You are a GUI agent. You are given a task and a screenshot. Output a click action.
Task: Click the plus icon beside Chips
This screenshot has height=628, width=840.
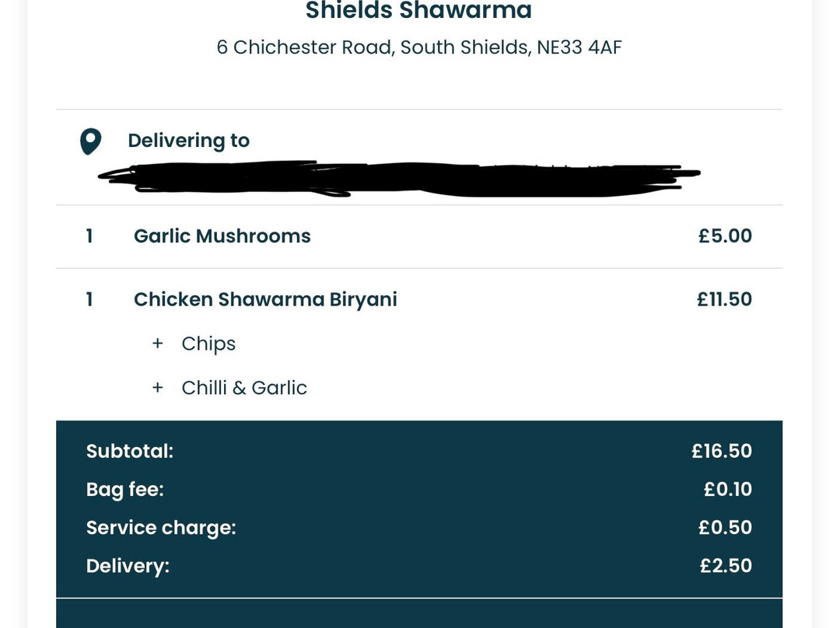pyautogui.click(x=158, y=344)
